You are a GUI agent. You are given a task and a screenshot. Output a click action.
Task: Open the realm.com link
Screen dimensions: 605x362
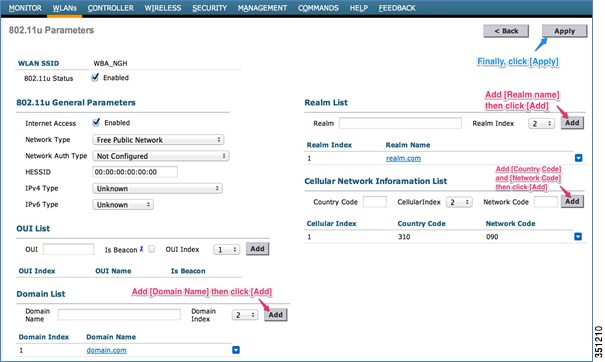pyautogui.click(x=403, y=158)
